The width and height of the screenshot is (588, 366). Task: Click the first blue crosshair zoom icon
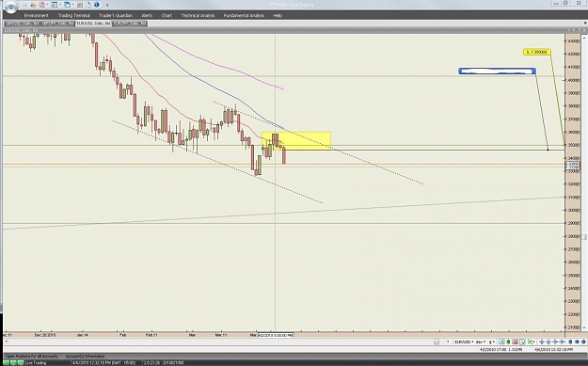(542, 342)
